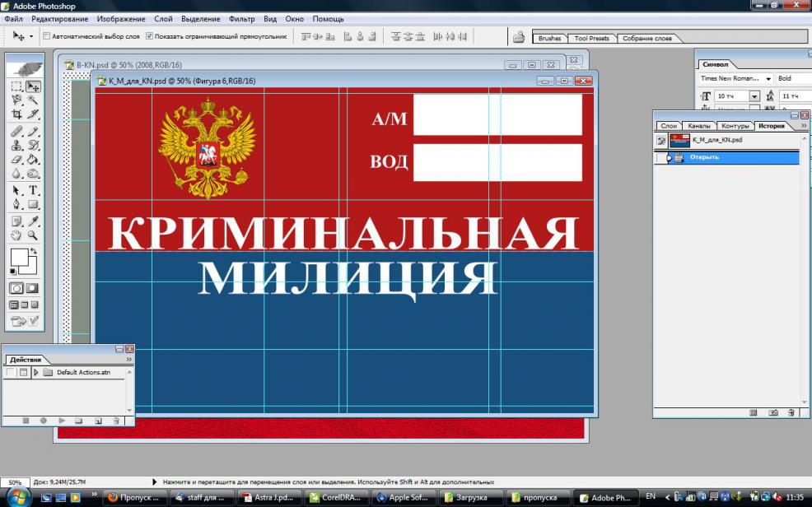The width and height of the screenshot is (812, 507).
Task: Select the Move tool in toolbox
Action: click(x=33, y=86)
